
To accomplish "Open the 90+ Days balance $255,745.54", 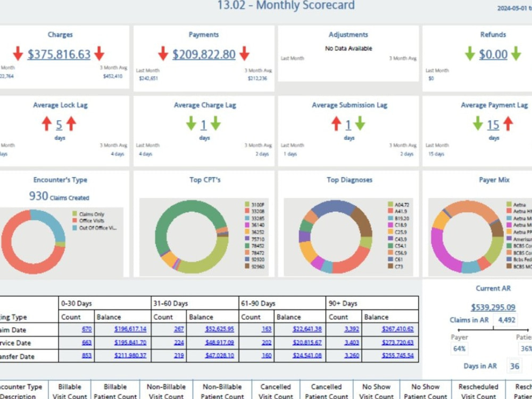I will click(397, 355).
